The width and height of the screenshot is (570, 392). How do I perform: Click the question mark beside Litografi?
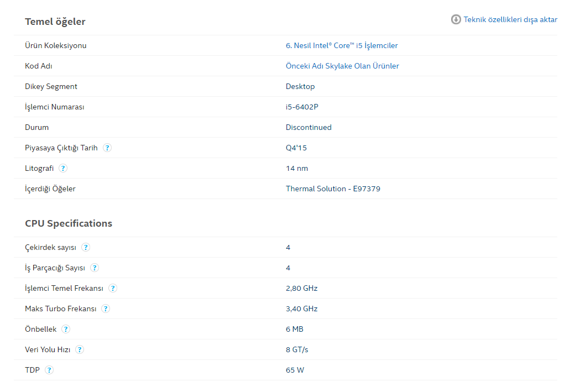point(63,168)
